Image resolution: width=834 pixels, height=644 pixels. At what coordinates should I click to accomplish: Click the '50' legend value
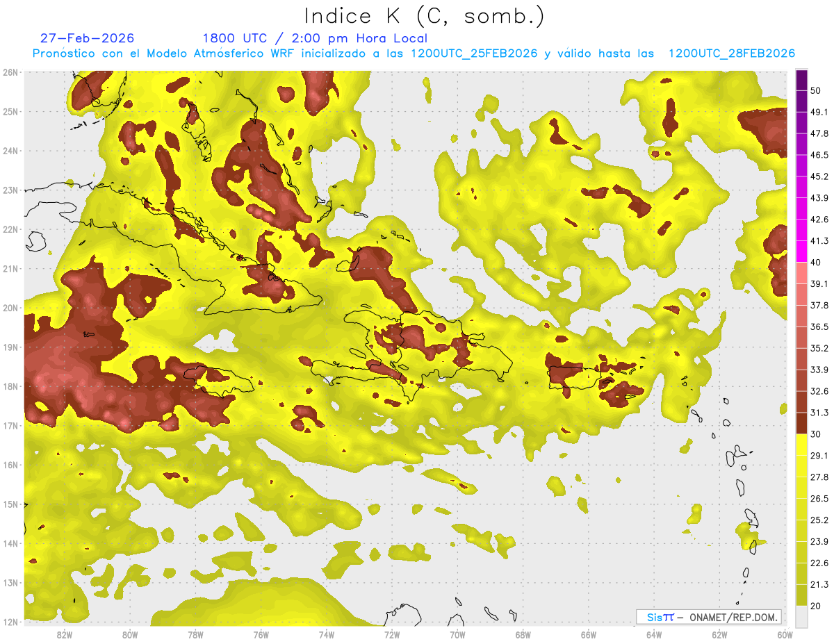tap(816, 90)
